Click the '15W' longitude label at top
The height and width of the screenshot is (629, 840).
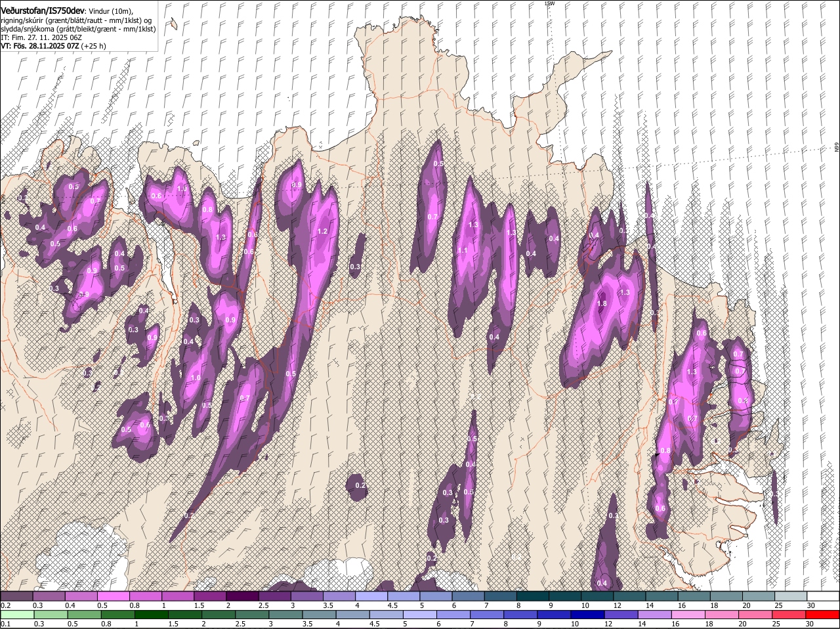[x=549, y=3]
